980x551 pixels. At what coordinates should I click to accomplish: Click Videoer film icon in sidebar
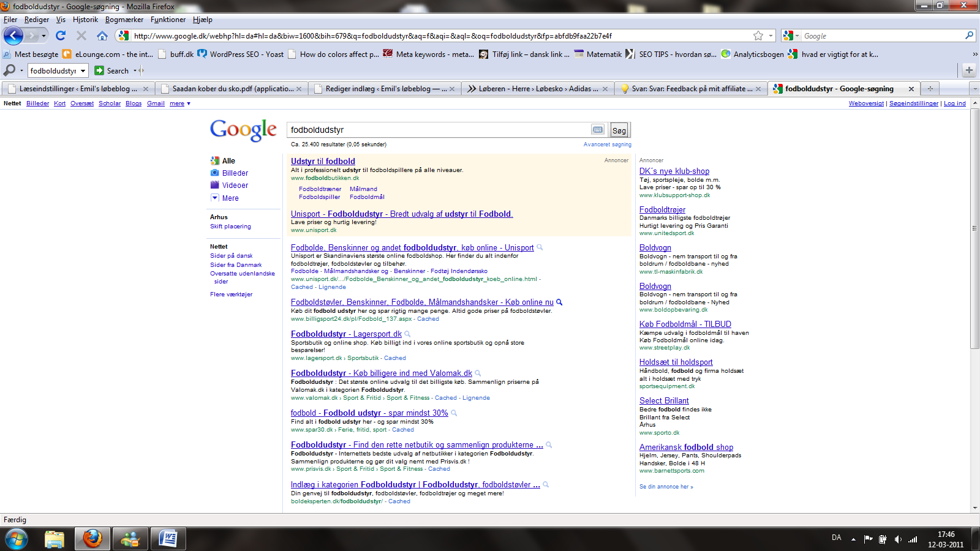pyautogui.click(x=214, y=185)
